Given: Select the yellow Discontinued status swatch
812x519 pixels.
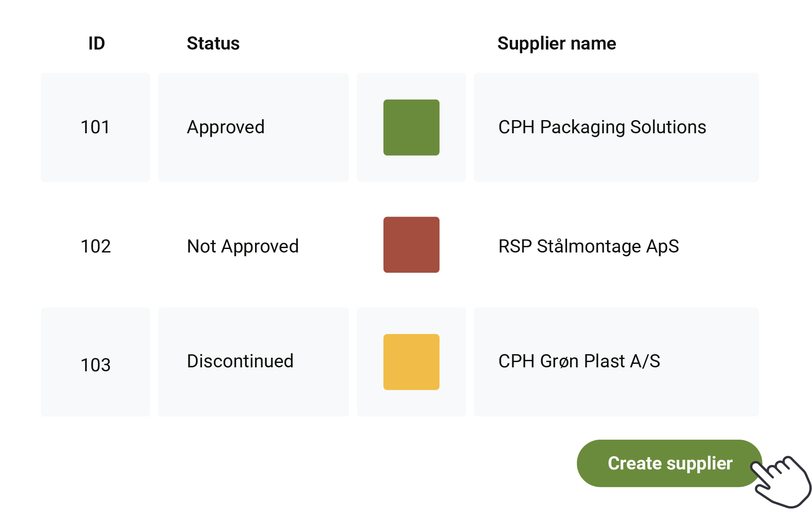Looking at the screenshot, I should click(x=411, y=362).
